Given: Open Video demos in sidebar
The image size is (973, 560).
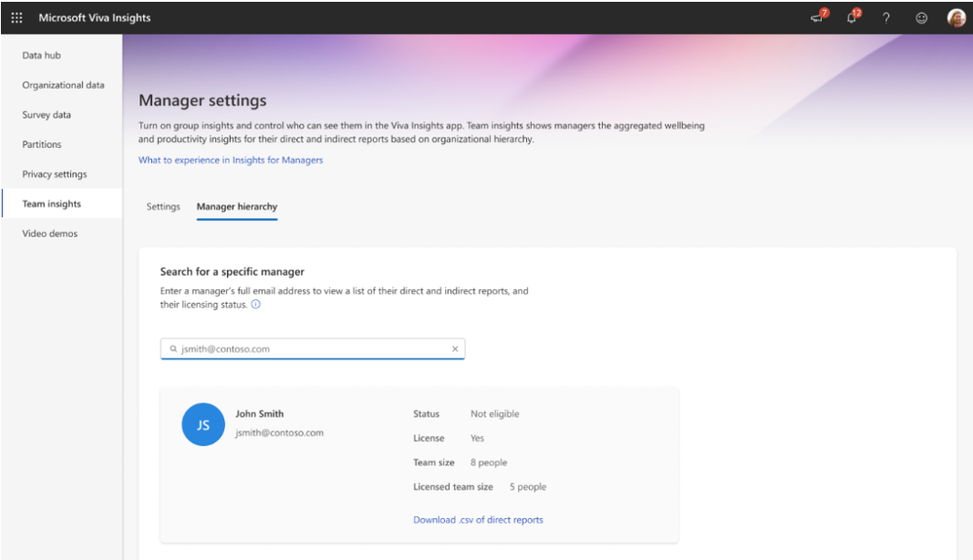Looking at the screenshot, I should click(50, 233).
